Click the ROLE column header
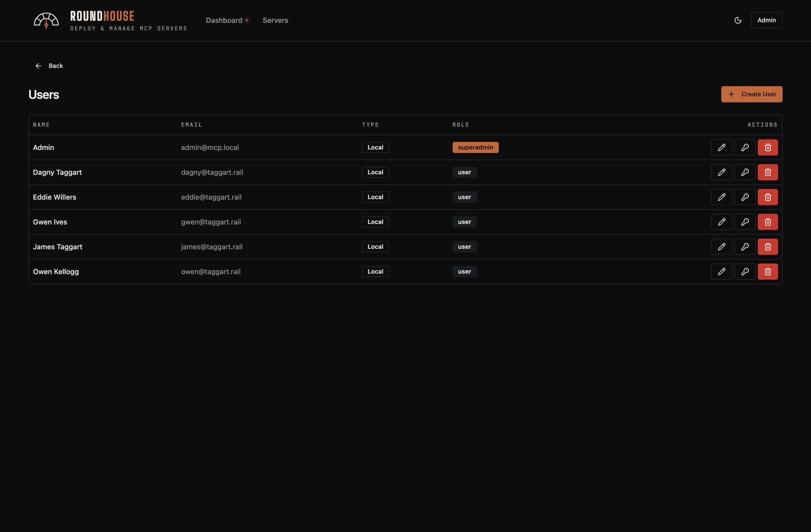This screenshot has width=811, height=532. click(461, 125)
